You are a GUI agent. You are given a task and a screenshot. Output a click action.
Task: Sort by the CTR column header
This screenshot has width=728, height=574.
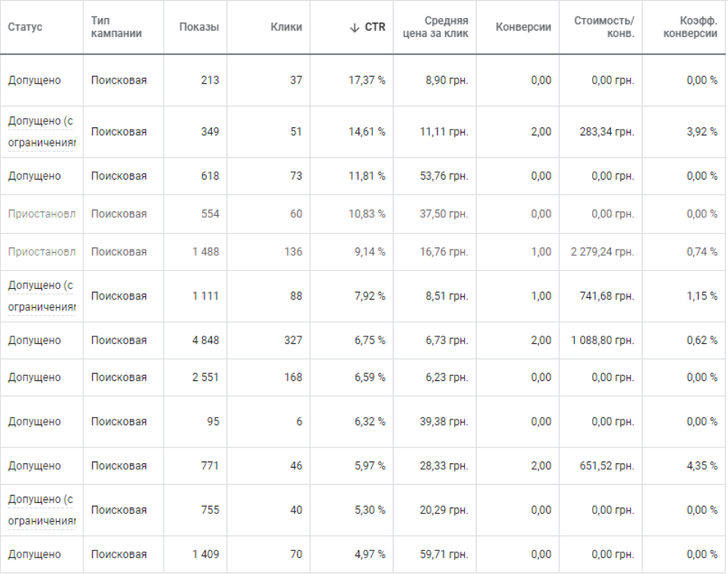(375, 27)
